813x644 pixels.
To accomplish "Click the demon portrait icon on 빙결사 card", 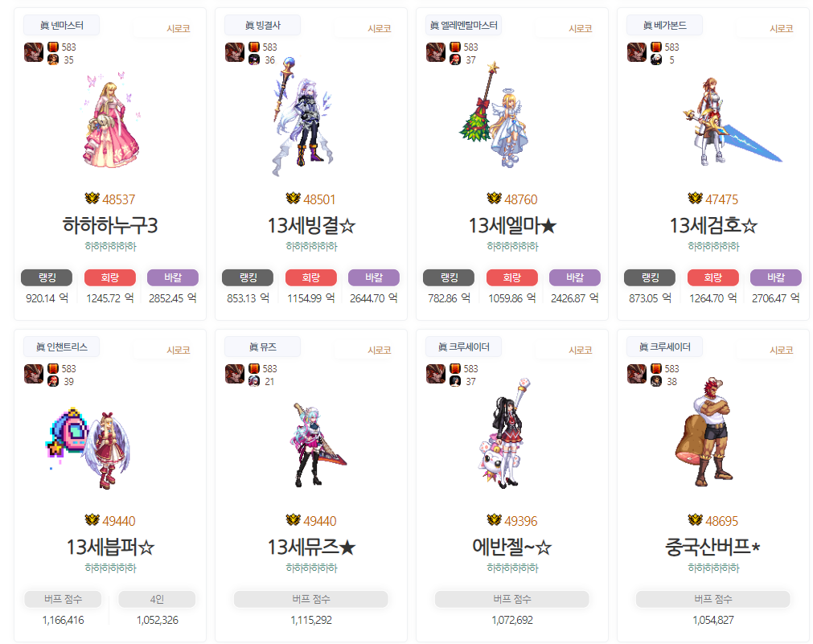I will [x=235, y=52].
